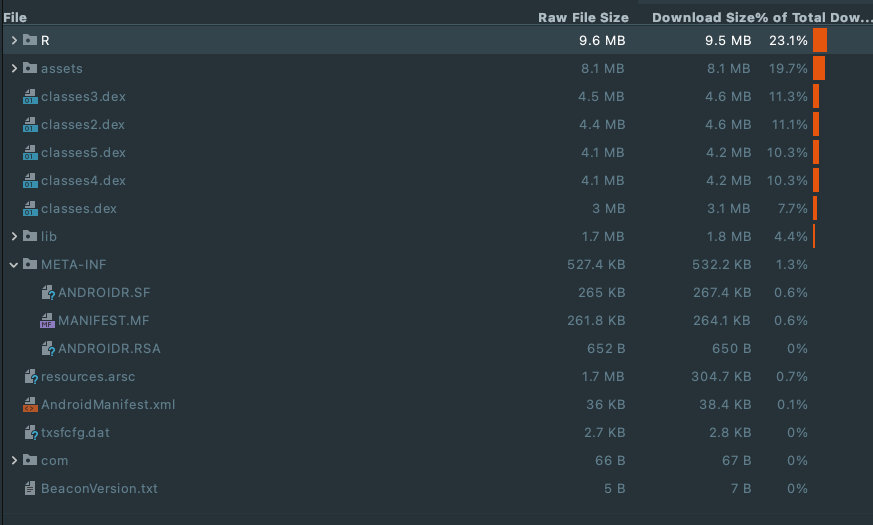This screenshot has width=873, height=525.
Task: Click the 1.3% percentage for META-INF
Action: tap(792, 264)
